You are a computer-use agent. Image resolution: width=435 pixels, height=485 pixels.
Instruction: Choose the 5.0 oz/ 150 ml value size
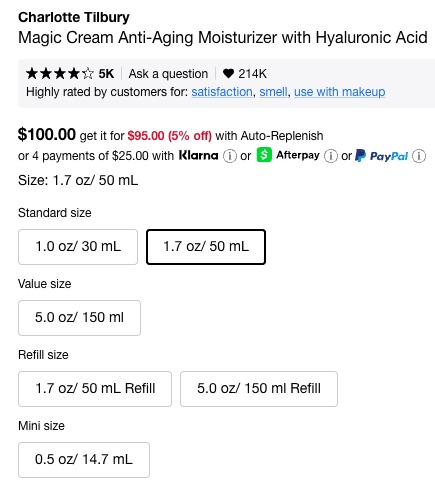pos(79,318)
